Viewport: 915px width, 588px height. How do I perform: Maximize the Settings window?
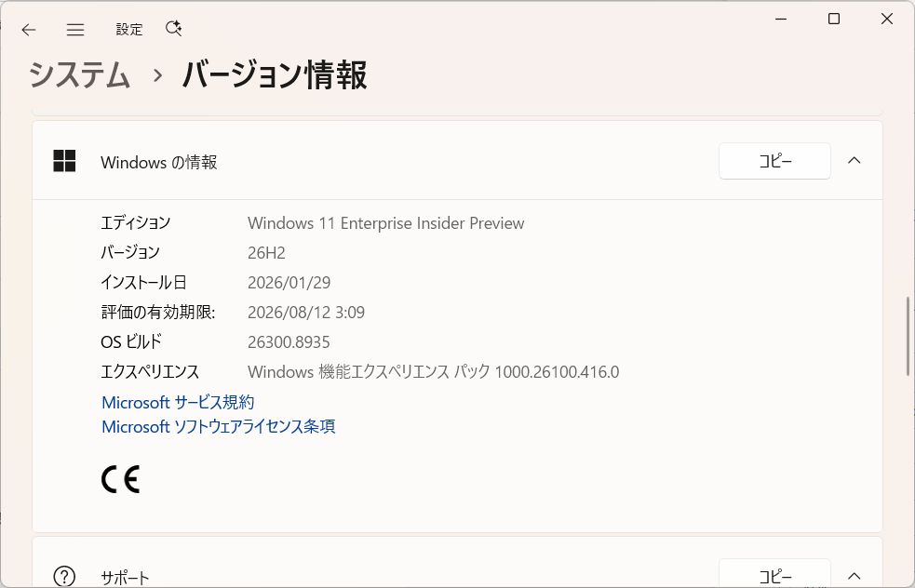(x=834, y=19)
